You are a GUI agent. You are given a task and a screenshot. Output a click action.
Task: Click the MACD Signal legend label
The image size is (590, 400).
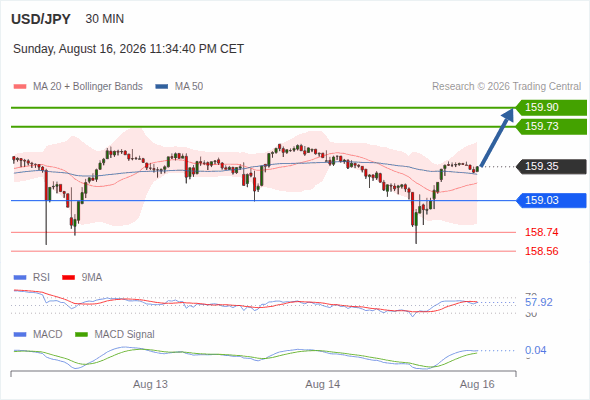pyautogui.click(x=125, y=334)
